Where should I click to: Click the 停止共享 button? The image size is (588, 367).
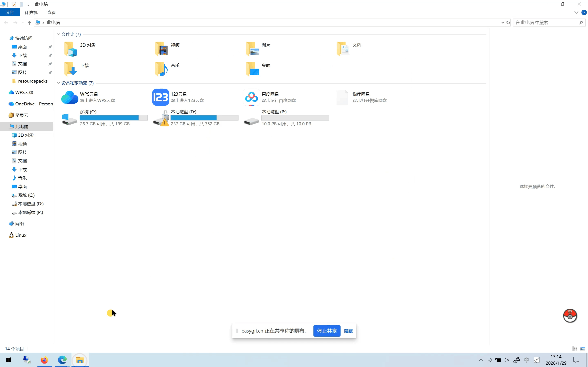[x=327, y=331]
